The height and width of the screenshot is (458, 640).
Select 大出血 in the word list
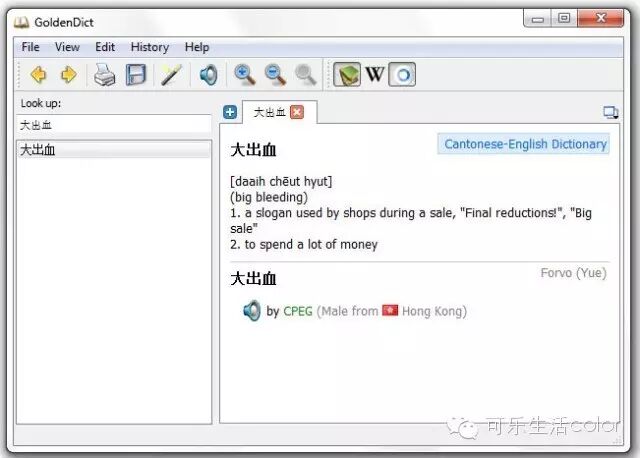[x=114, y=150]
